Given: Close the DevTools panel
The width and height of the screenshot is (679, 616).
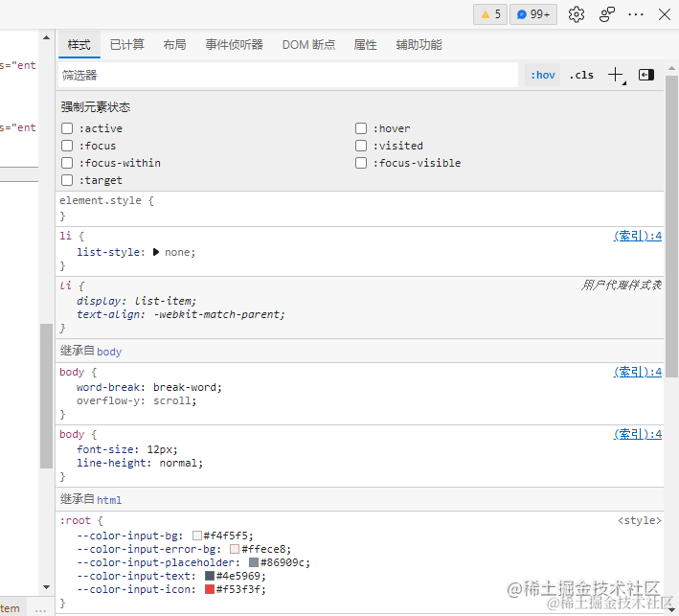Looking at the screenshot, I should coord(665,14).
